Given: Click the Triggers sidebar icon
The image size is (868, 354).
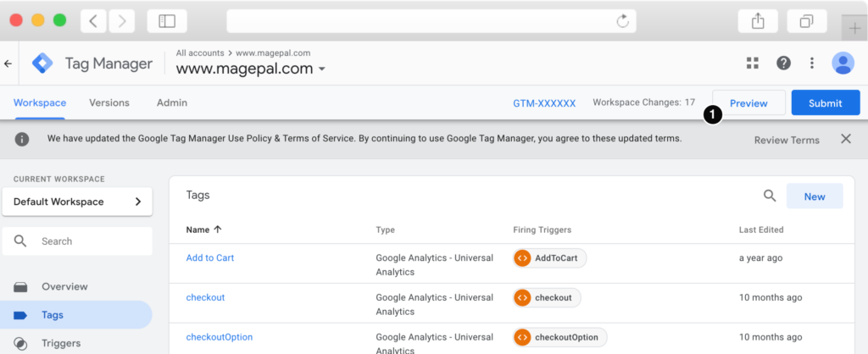Looking at the screenshot, I should [20, 344].
